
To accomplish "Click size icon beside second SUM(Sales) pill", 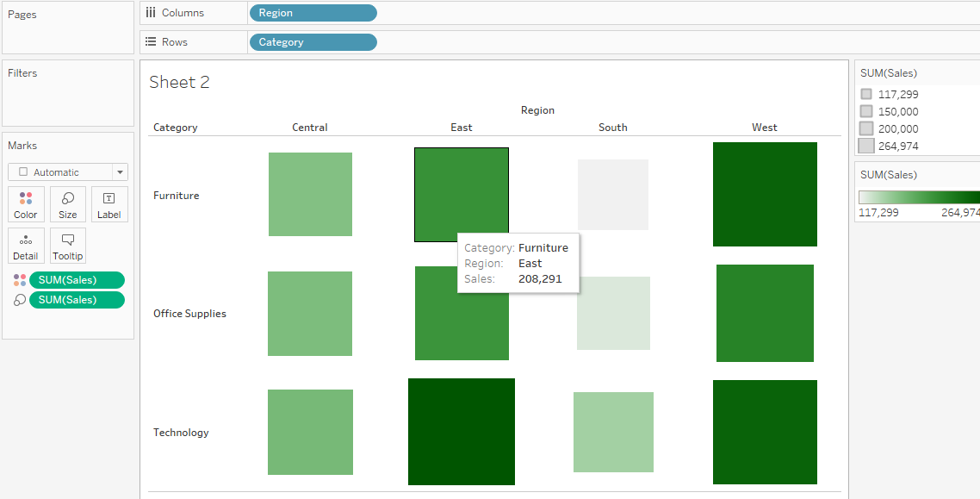I will click(x=20, y=300).
